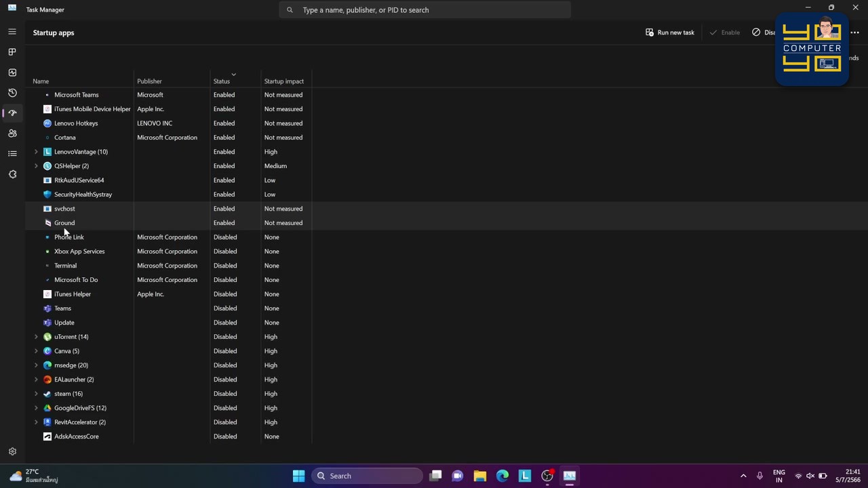Image resolution: width=868 pixels, height=488 pixels.
Task: Click the Lenovo Vantage taskbar icon
Action: tap(525, 476)
